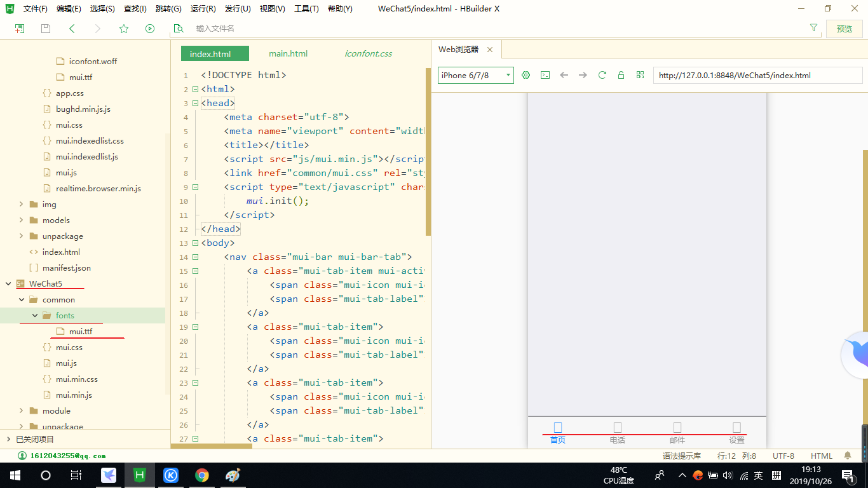The image size is (868, 488).
Task: Click the notification bell in status bar
Action: [848, 456]
